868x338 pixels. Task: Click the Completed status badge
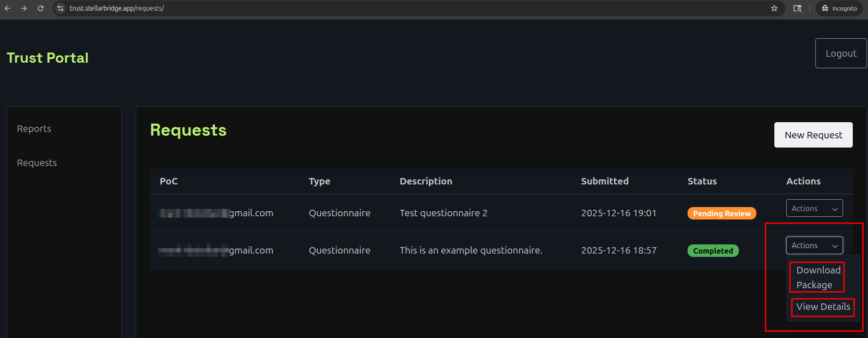click(x=713, y=251)
